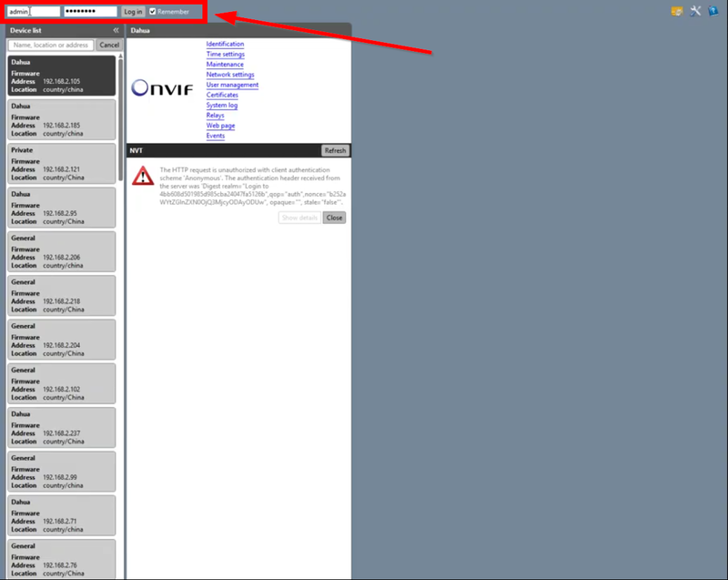
Task: Open the Time settings link
Action: [x=226, y=54]
